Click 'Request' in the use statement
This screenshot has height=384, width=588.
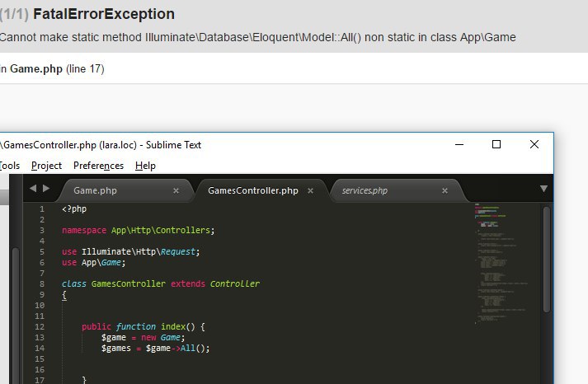(178, 252)
